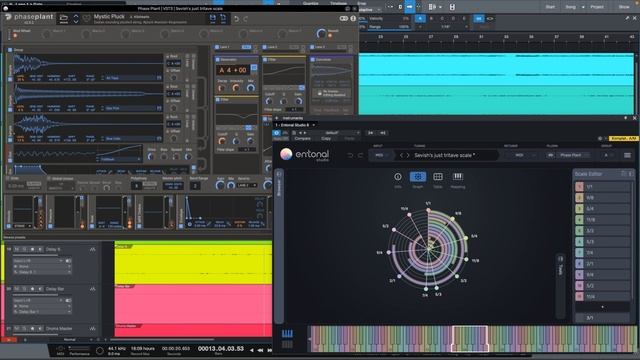Open Entonal hamburger menu

click(627, 155)
